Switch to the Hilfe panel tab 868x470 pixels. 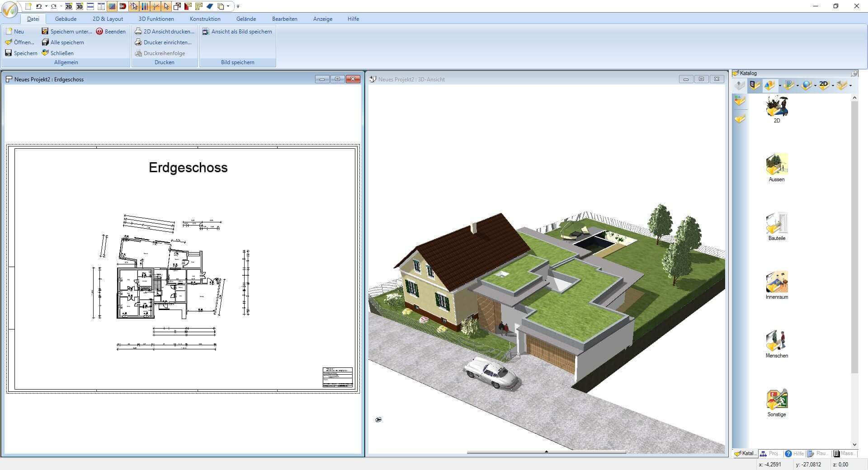(x=795, y=453)
